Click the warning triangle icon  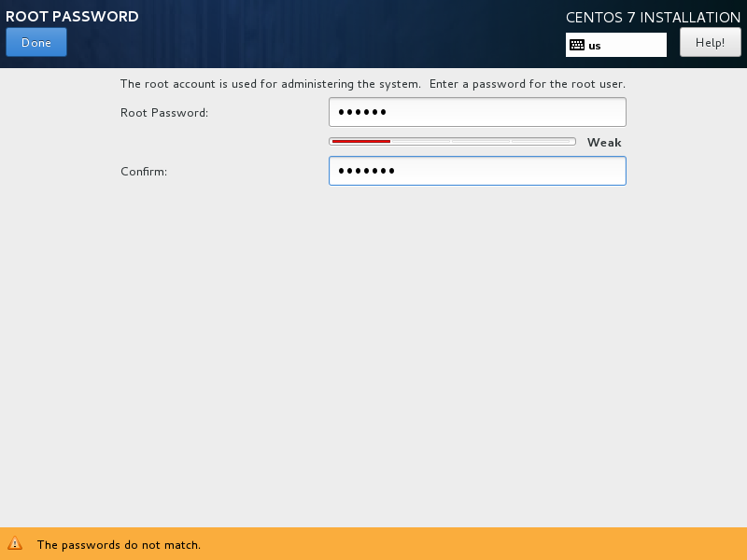click(15, 543)
